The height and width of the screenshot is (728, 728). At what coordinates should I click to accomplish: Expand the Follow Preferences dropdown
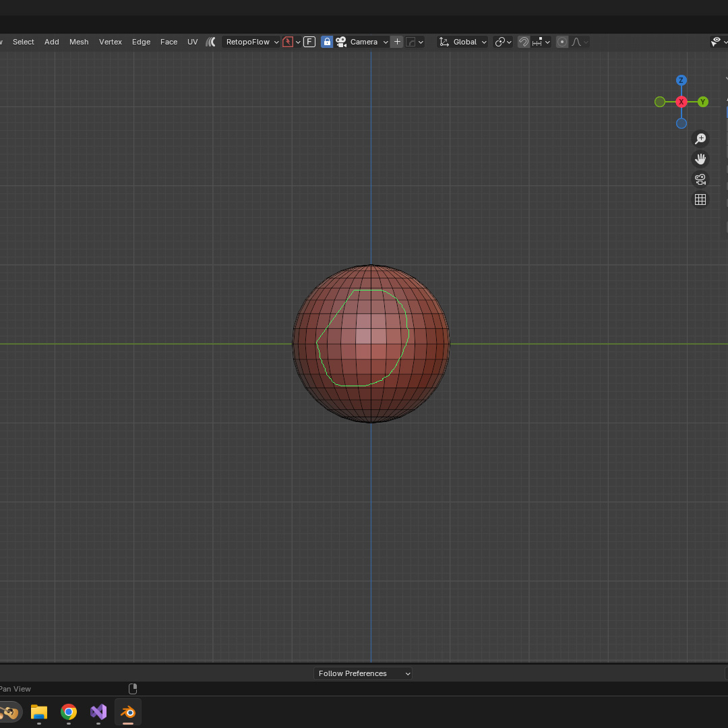(363, 673)
